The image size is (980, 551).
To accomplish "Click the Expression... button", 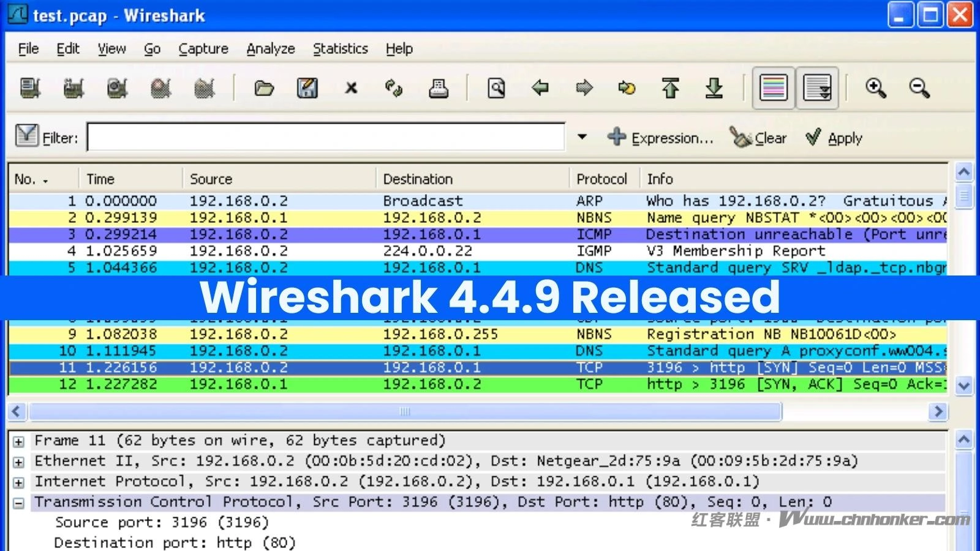I will [661, 138].
